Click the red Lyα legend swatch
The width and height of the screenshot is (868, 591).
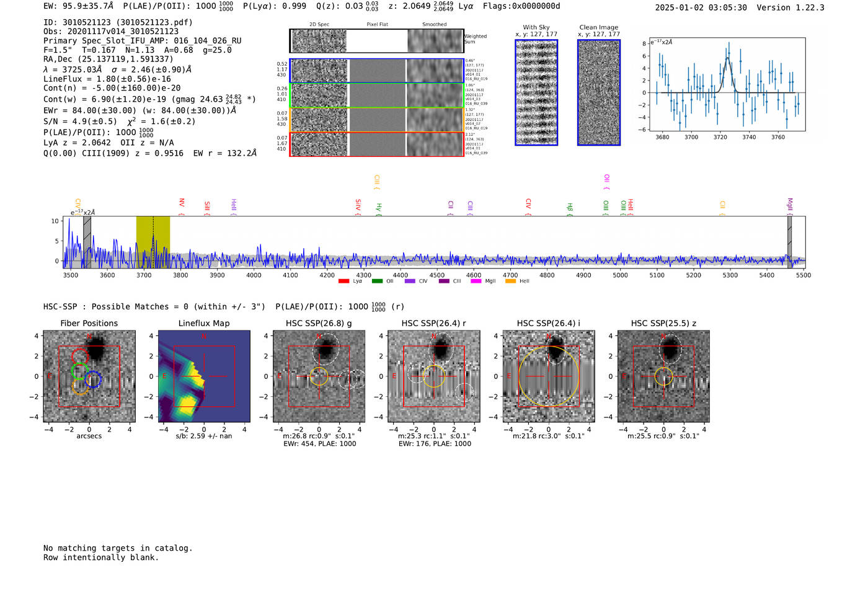pyautogui.click(x=343, y=281)
